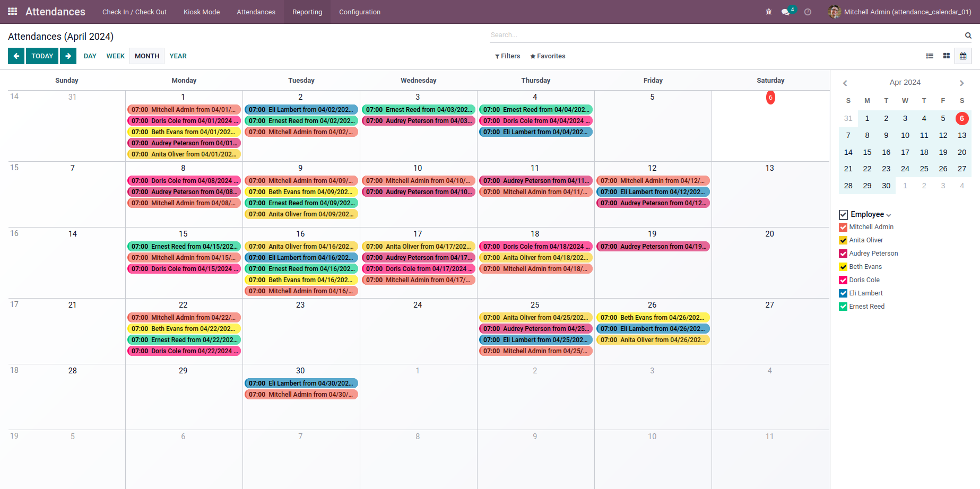Open the Configuration menu
980x489 pixels.
[360, 12]
